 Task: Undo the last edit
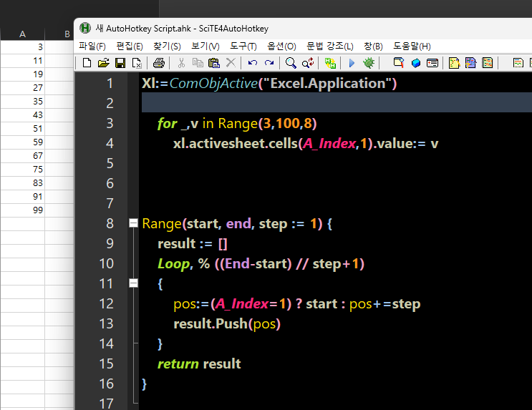(x=253, y=63)
